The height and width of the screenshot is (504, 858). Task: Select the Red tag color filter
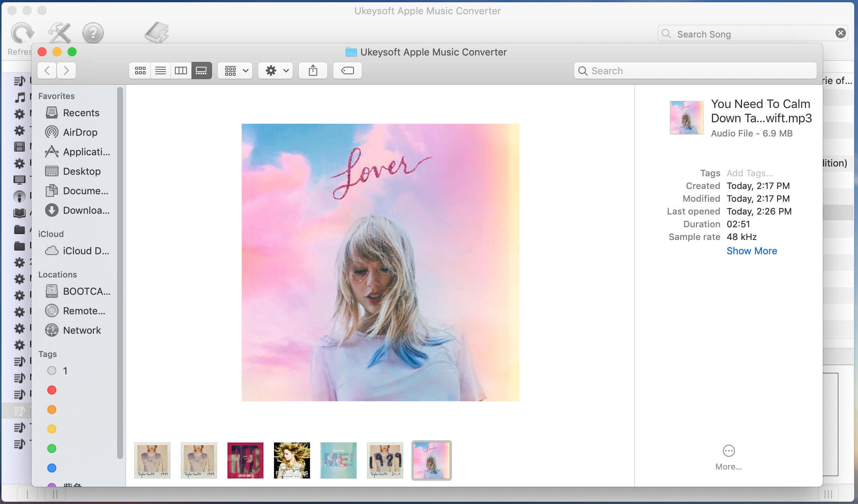coord(52,391)
